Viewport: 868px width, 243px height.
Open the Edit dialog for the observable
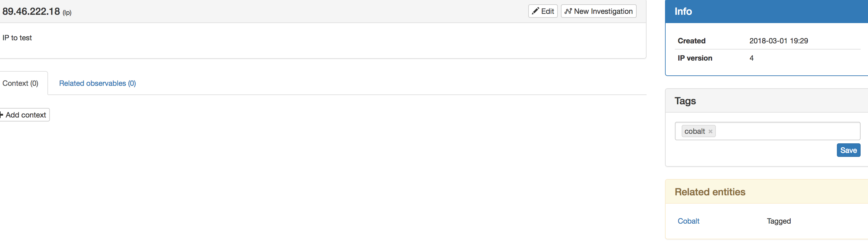pos(542,11)
